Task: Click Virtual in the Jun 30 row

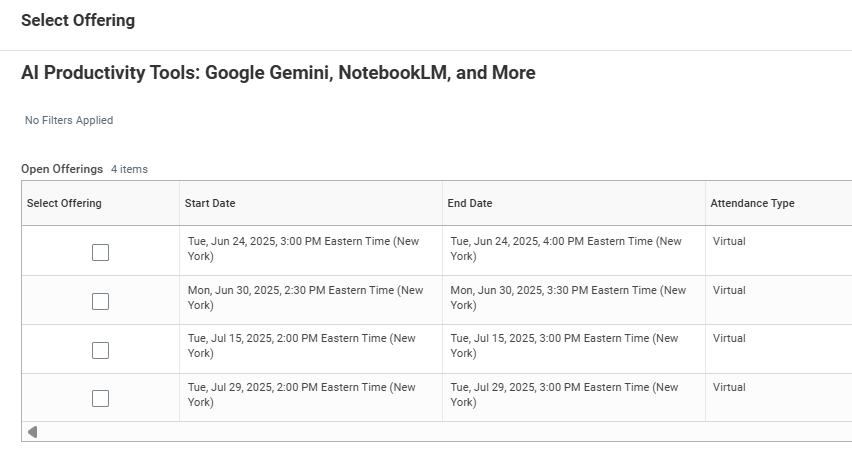Action: (729, 290)
